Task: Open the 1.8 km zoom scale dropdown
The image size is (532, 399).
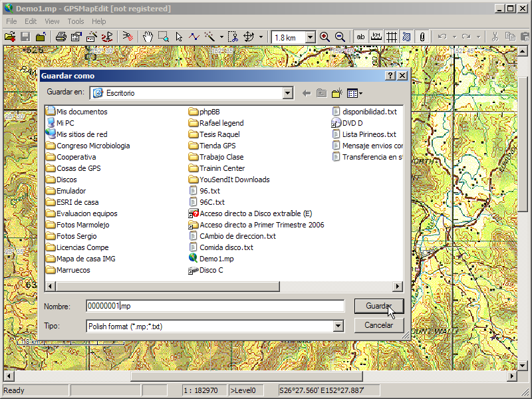Action: [310, 37]
